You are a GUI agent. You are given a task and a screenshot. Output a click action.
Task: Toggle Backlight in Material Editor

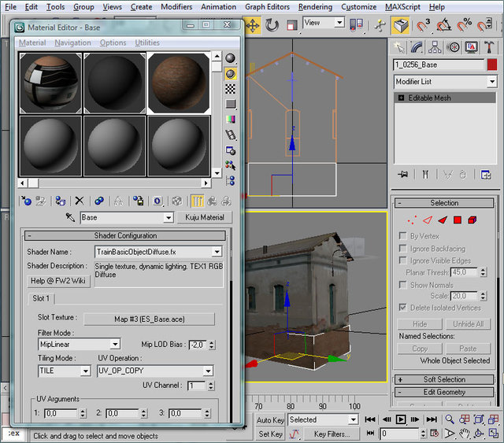pos(231,73)
